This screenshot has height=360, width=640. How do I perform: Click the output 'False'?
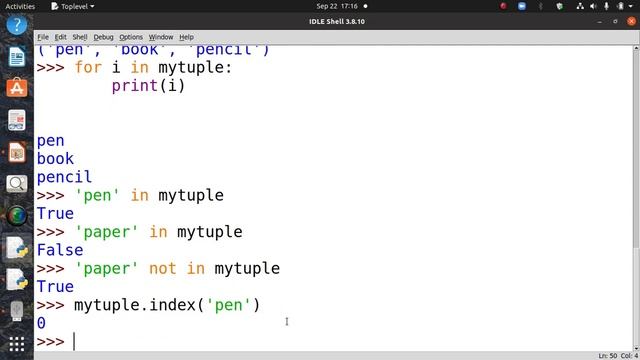click(60, 250)
